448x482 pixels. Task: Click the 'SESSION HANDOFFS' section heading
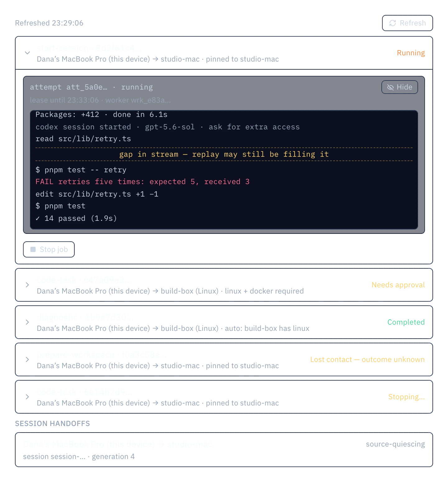click(x=53, y=424)
